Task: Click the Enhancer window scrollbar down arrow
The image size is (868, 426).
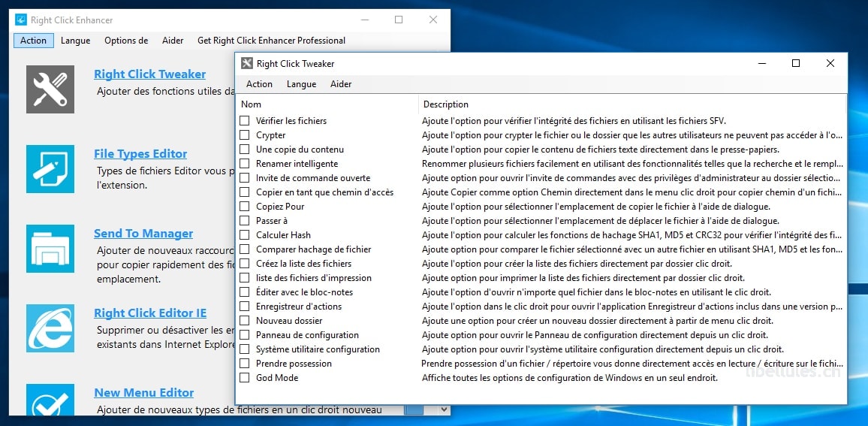Action: (x=444, y=410)
